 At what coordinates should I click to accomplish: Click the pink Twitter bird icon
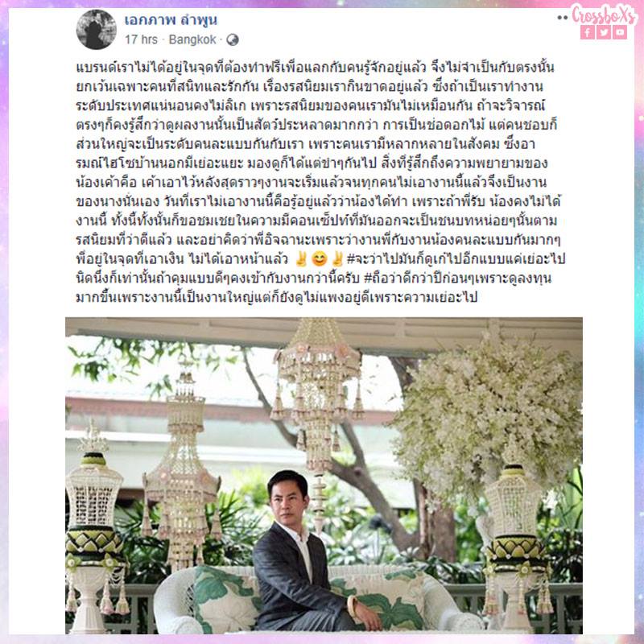603,32
